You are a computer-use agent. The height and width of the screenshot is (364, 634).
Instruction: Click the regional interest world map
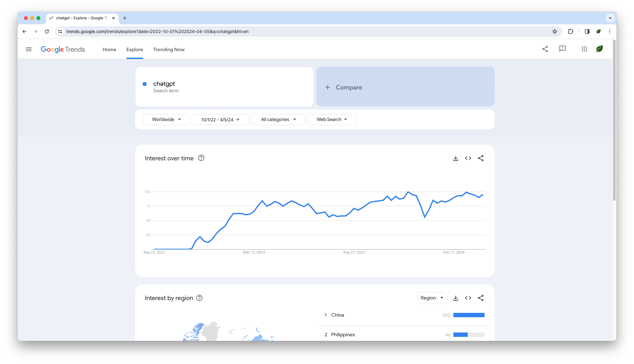tap(229, 331)
